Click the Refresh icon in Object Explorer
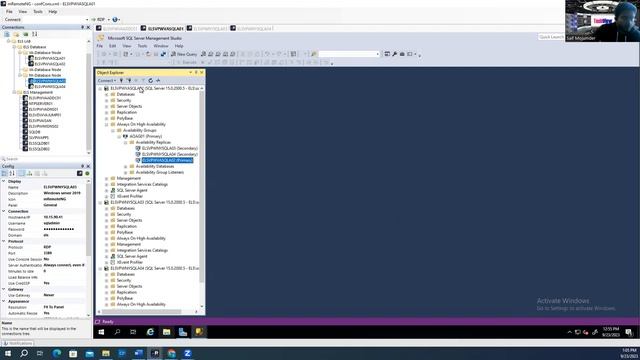 point(151,80)
